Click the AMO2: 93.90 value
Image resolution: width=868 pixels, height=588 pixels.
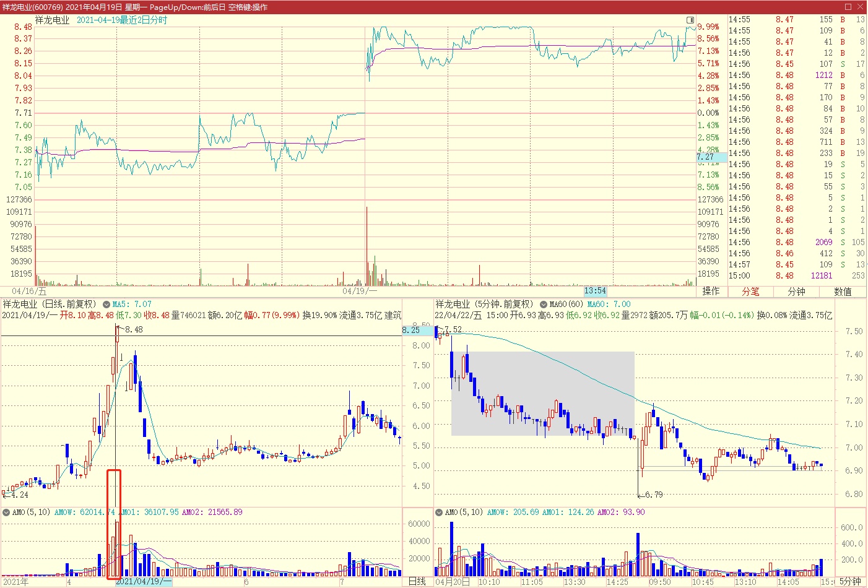[621, 512]
